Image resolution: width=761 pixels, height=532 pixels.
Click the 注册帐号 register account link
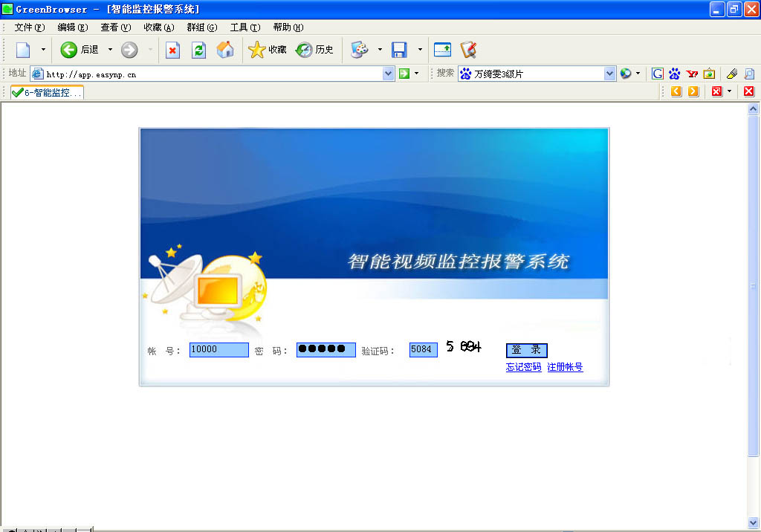(x=565, y=367)
